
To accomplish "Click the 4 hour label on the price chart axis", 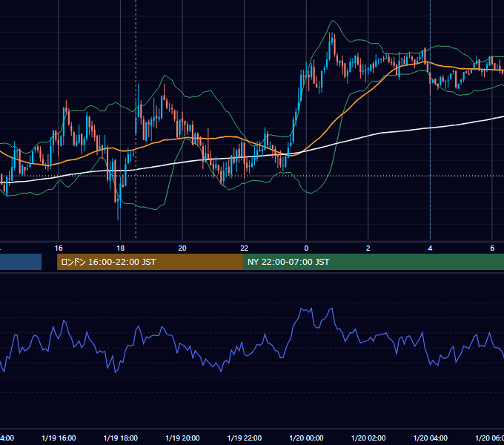I will tap(430, 248).
